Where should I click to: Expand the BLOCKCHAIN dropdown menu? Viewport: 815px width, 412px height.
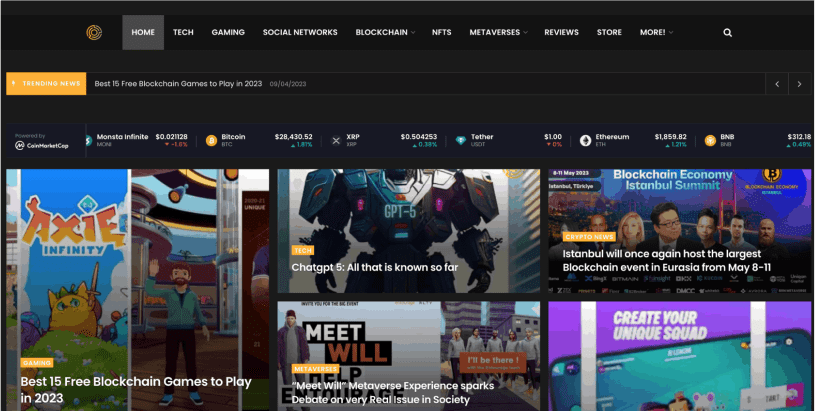385,32
